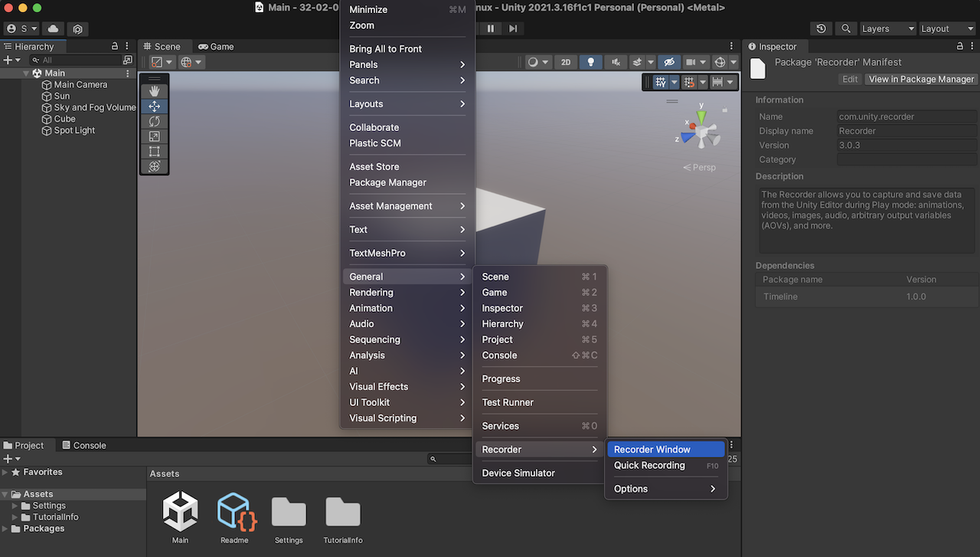The width and height of the screenshot is (980, 557).
Task: Open Project create plus dropdown
Action: click(11, 459)
